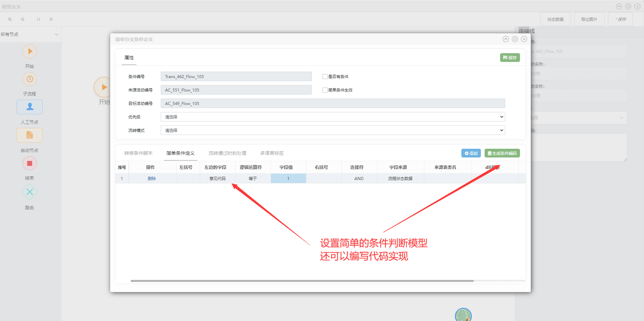The width and height of the screenshot is (644, 321).
Task: Select the 自动节点 automatic node icon
Action: (30, 135)
